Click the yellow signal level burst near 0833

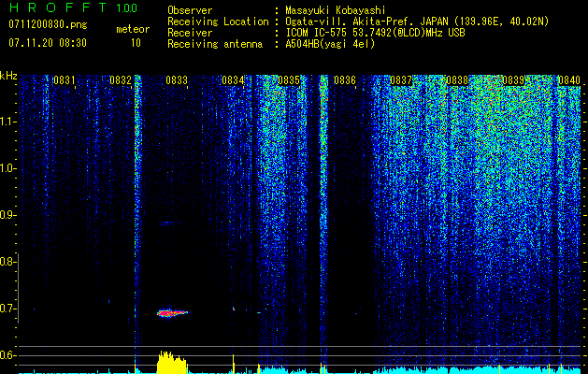pos(172,362)
